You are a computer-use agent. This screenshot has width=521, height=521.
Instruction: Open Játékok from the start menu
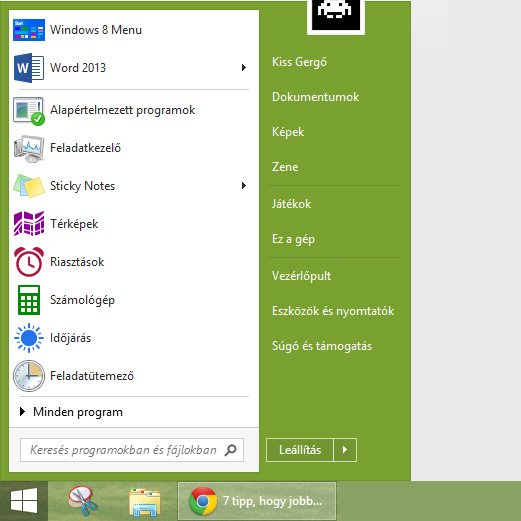tap(291, 204)
